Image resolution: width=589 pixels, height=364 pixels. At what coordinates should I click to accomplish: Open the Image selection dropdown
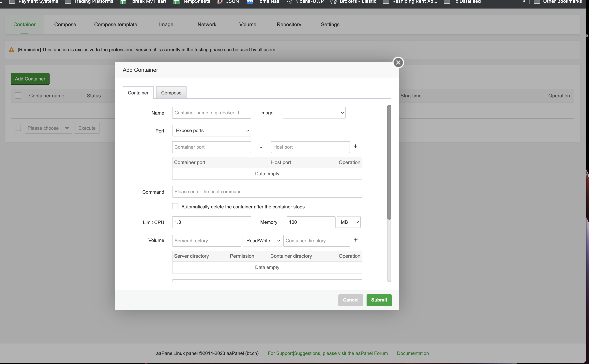314,113
